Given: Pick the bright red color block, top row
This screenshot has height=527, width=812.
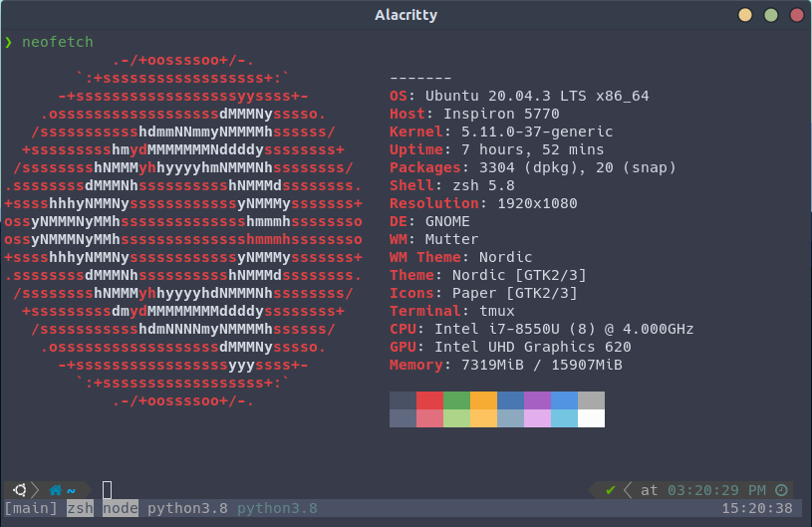Looking at the screenshot, I should click(429, 400).
